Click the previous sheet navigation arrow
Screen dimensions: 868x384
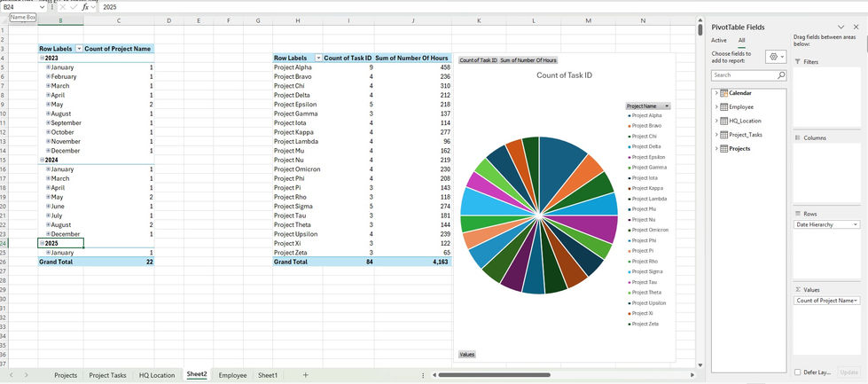pyautogui.click(x=11, y=375)
